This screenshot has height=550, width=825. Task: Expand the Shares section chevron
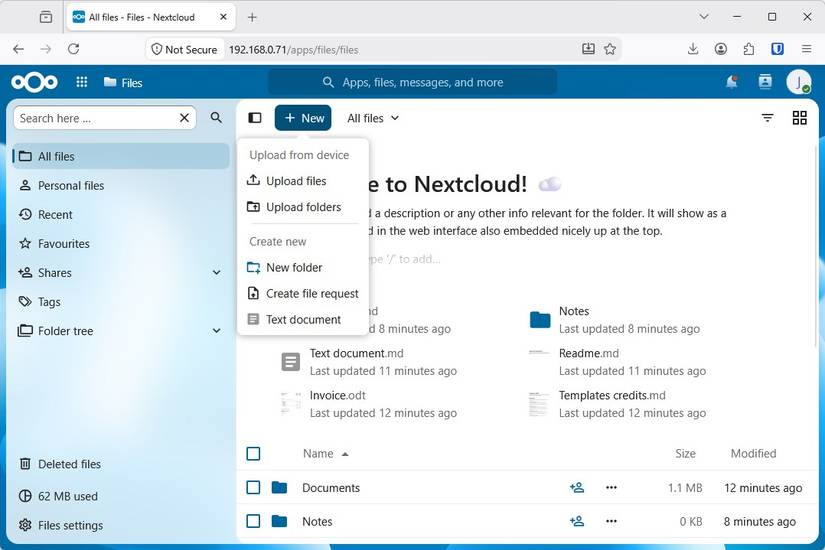click(216, 273)
